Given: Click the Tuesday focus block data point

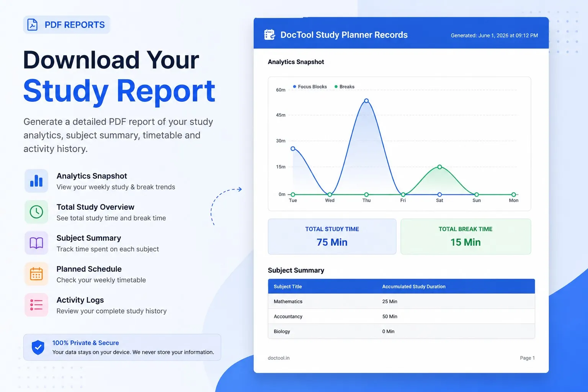Looking at the screenshot, I should 293,149.
